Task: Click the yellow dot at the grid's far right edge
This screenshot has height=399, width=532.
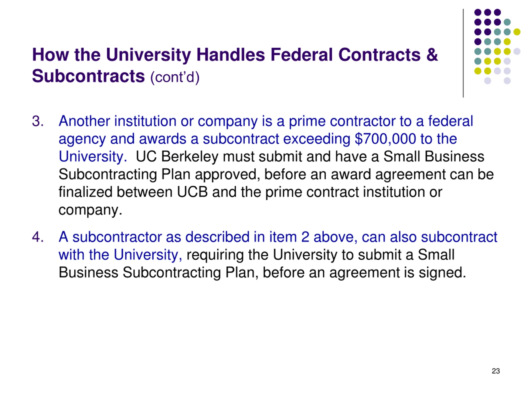Action: coord(517,32)
